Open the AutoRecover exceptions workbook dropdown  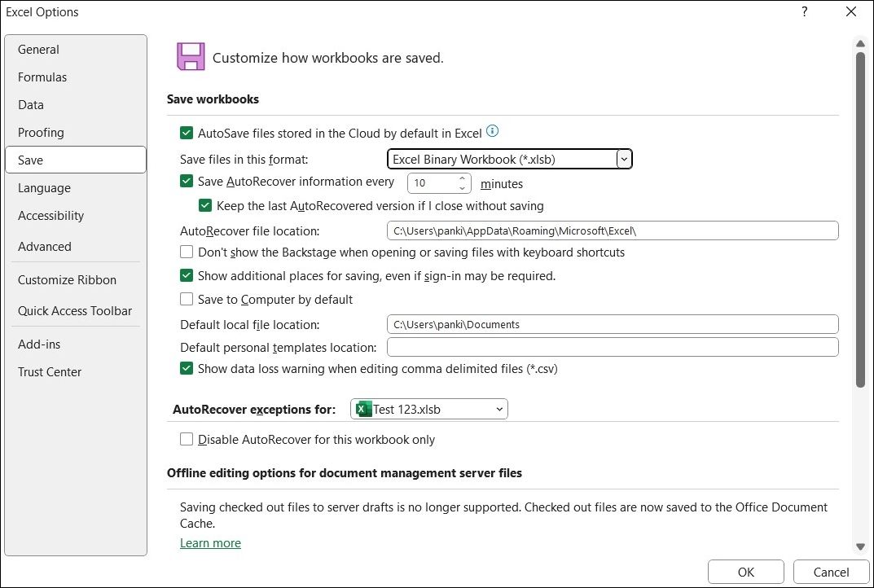point(498,409)
